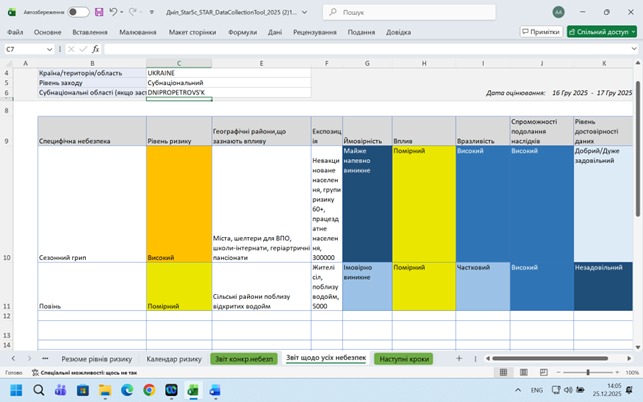643x402 pixels.
Task: Open the Формули ribbon tab
Action: [242, 31]
